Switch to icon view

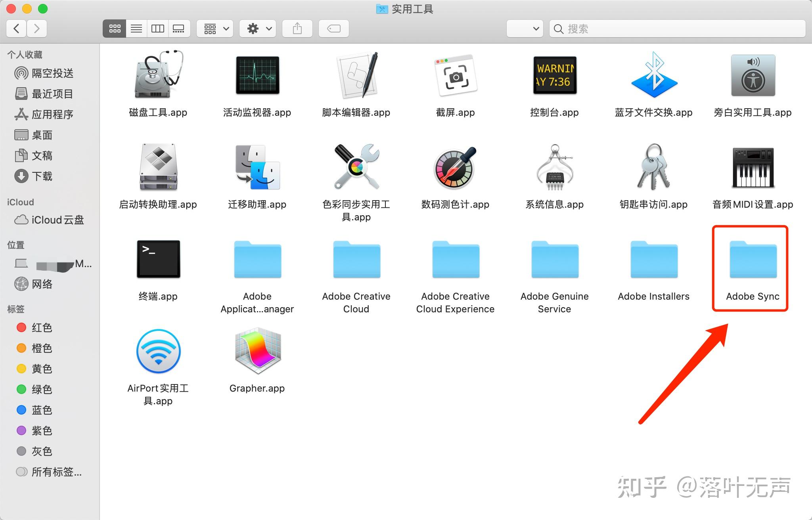[x=115, y=29]
